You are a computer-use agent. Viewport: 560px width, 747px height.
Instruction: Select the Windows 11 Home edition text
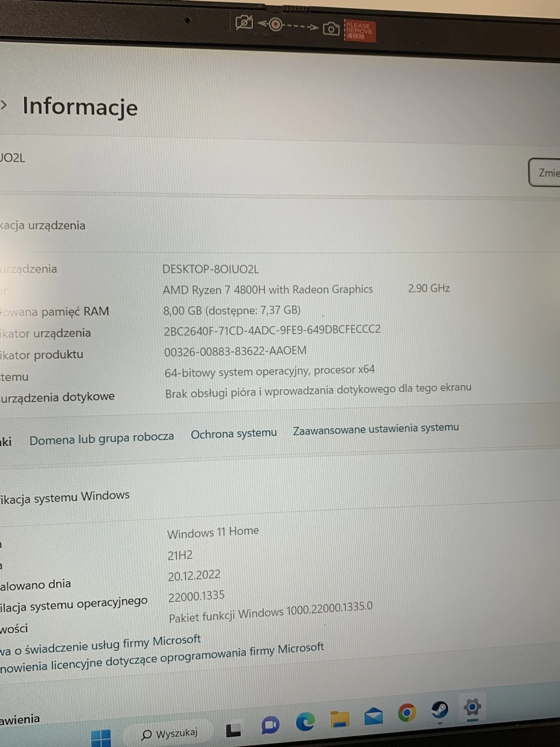click(213, 532)
